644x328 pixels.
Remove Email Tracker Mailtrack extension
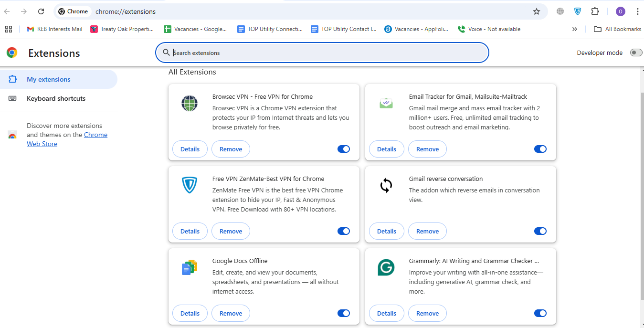[428, 149]
